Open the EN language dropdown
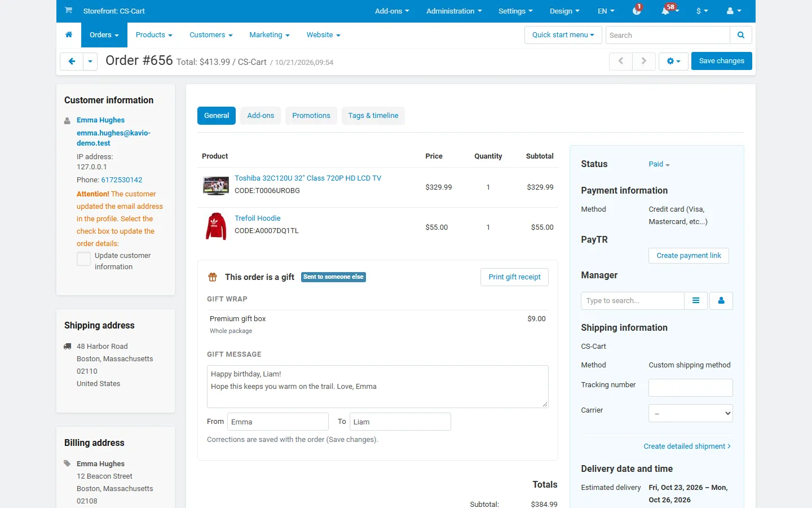The height and width of the screenshot is (508, 812). pyautogui.click(x=606, y=11)
